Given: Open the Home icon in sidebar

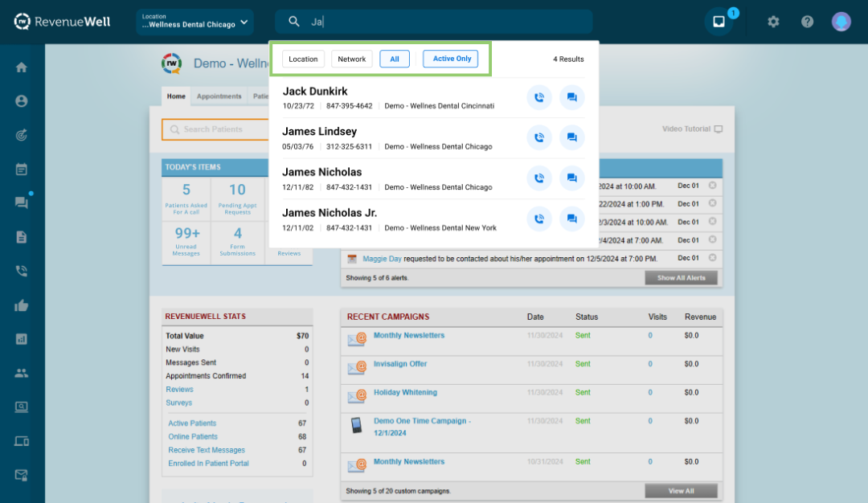Looking at the screenshot, I should pos(21,67).
